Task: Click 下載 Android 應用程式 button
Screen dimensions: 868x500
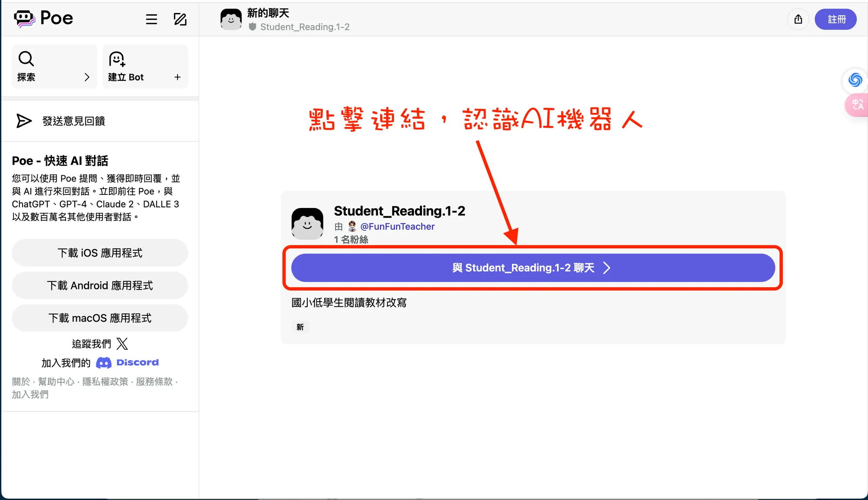Action: (100, 286)
